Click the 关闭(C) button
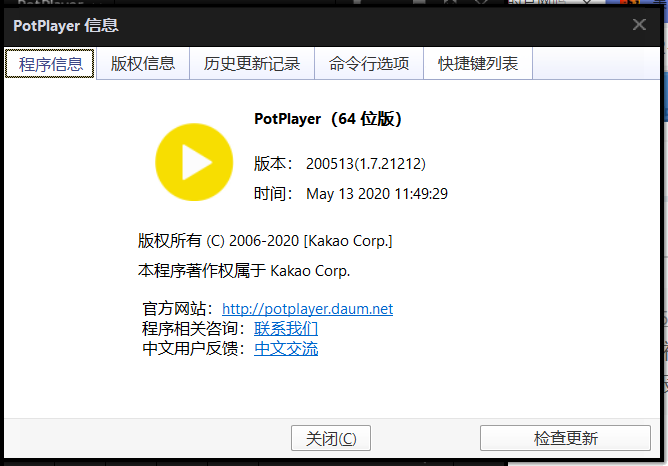668x466 pixels. click(x=331, y=438)
